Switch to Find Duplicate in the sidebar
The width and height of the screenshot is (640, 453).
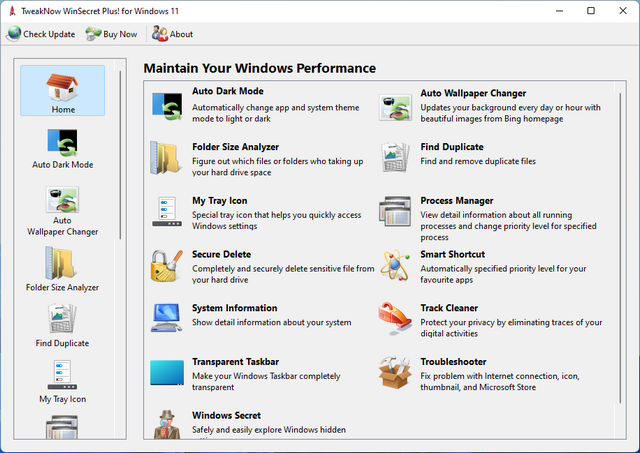pos(62,324)
